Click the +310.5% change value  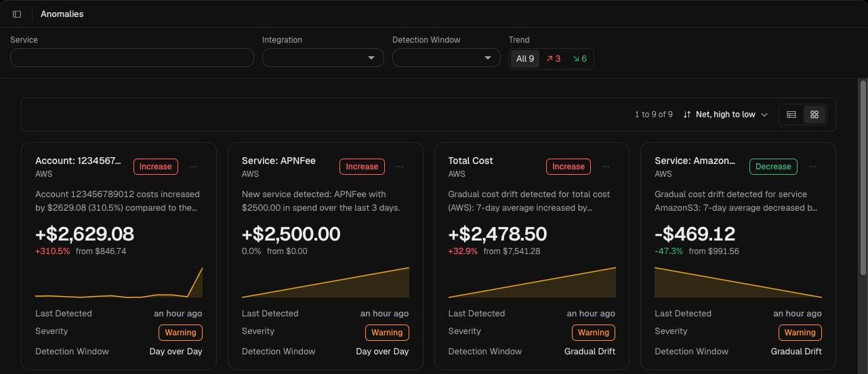point(52,251)
